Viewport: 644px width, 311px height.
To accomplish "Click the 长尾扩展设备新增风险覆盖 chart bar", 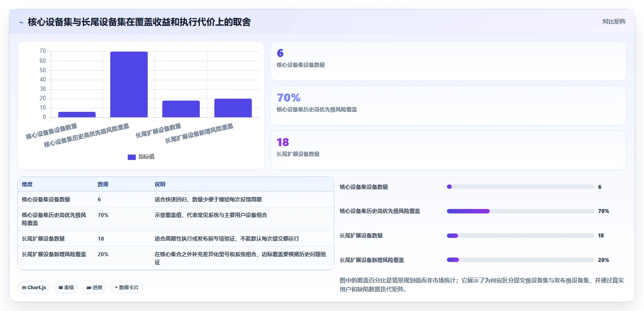I will coord(233,108).
